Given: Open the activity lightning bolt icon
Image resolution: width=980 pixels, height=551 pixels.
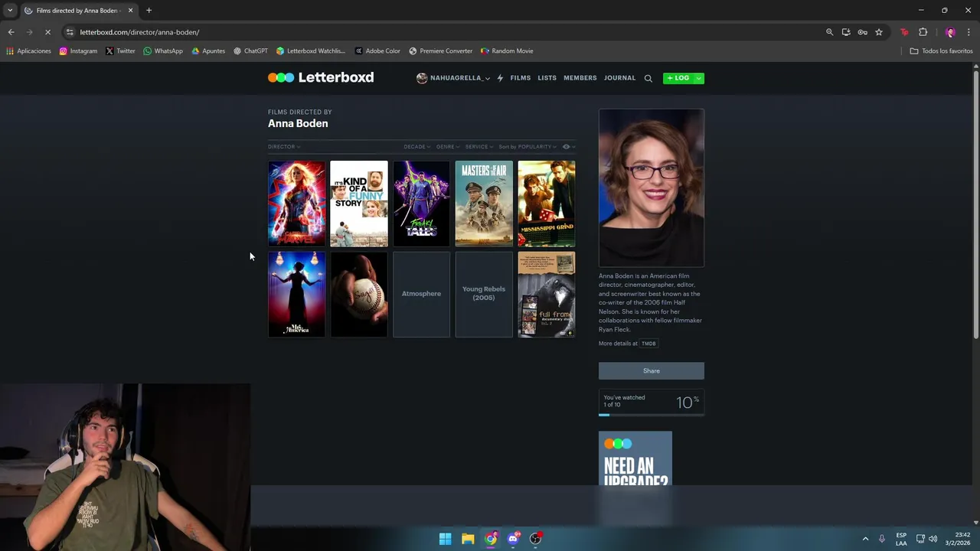Looking at the screenshot, I should [x=500, y=78].
